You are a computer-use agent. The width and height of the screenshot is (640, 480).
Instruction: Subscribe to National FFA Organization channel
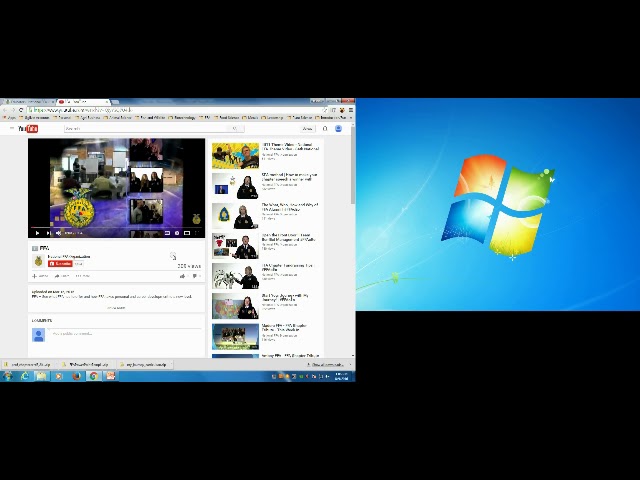click(x=60, y=264)
